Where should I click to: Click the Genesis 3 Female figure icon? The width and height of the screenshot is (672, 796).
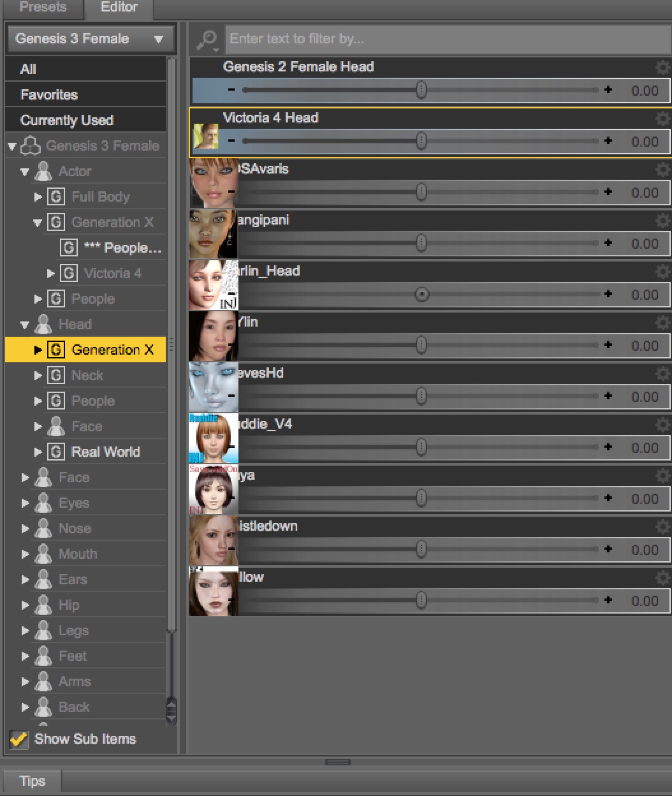pyautogui.click(x=30, y=146)
